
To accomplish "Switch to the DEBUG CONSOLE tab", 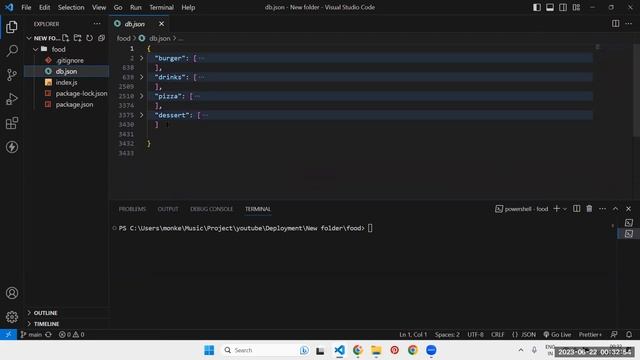I will [x=211, y=209].
